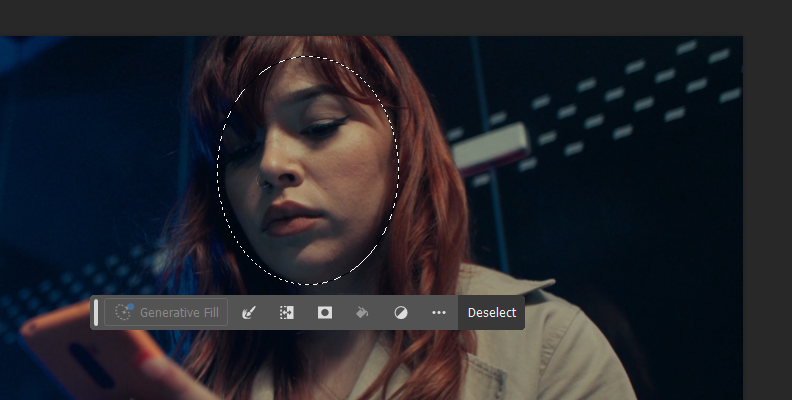The width and height of the screenshot is (792, 400).
Task: Click the Generative Fill button
Action: click(167, 312)
